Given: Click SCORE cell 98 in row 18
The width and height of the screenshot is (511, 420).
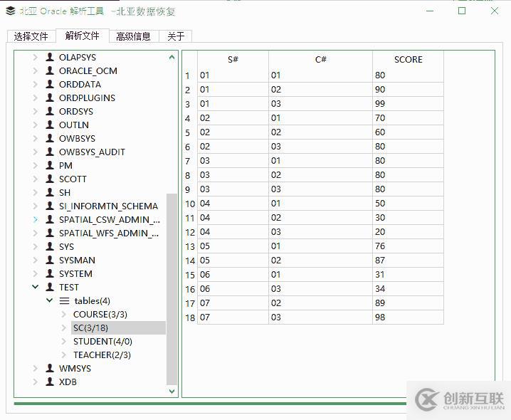Looking at the screenshot, I should pyautogui.click(x=408, y=317).
